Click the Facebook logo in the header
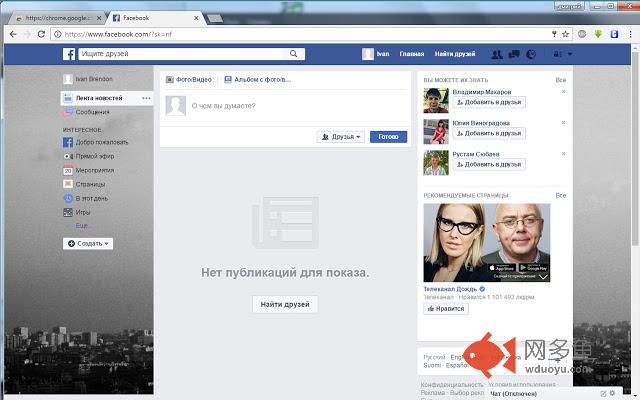Viewport: 640px width, 400px height. [69, 54]
